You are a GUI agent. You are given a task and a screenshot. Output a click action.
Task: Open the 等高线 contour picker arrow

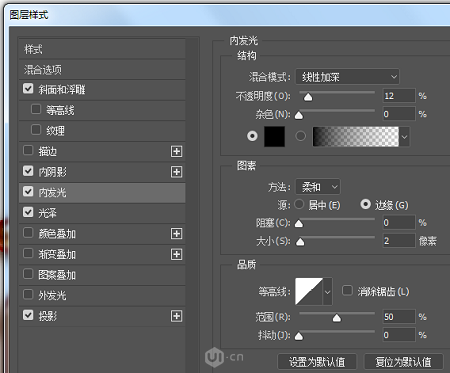pyautogui.click(x=327, y=292)
